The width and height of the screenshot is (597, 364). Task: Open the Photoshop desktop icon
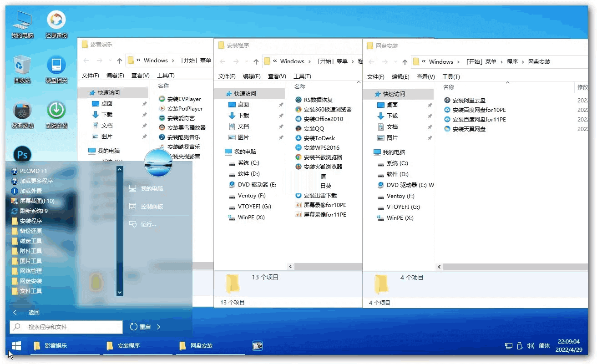click(22, 155)
